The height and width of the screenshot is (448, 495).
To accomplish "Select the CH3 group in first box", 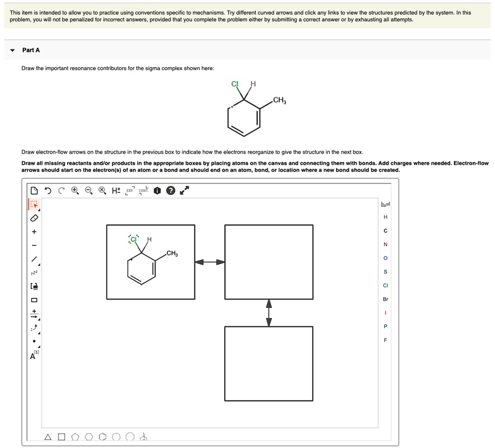I will [x=173, y=254].
